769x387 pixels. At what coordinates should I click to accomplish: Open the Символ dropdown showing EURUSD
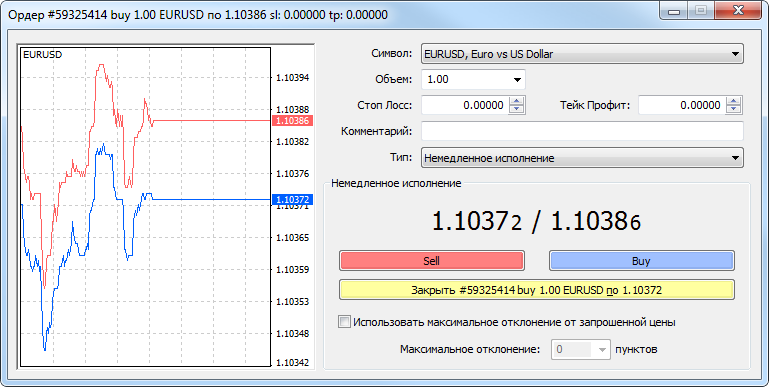pyautogui.click(x=582, y=54)
